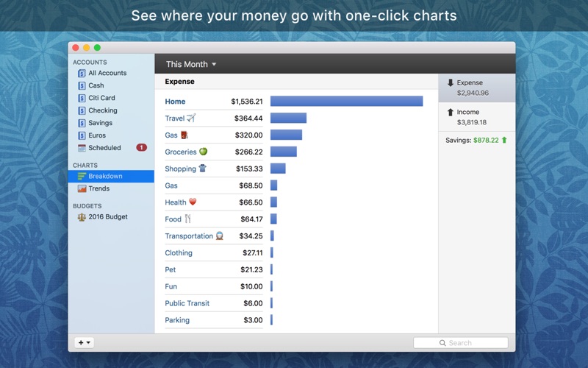
Task: Click the All Accounts icon in sidebar
Action: [82, 73]
